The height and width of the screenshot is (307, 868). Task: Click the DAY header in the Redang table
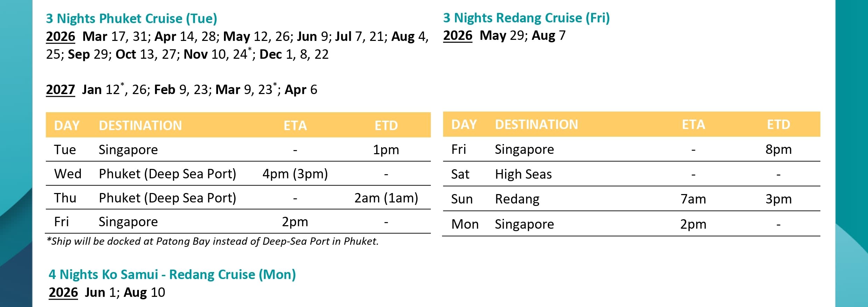tap(464, 124)
